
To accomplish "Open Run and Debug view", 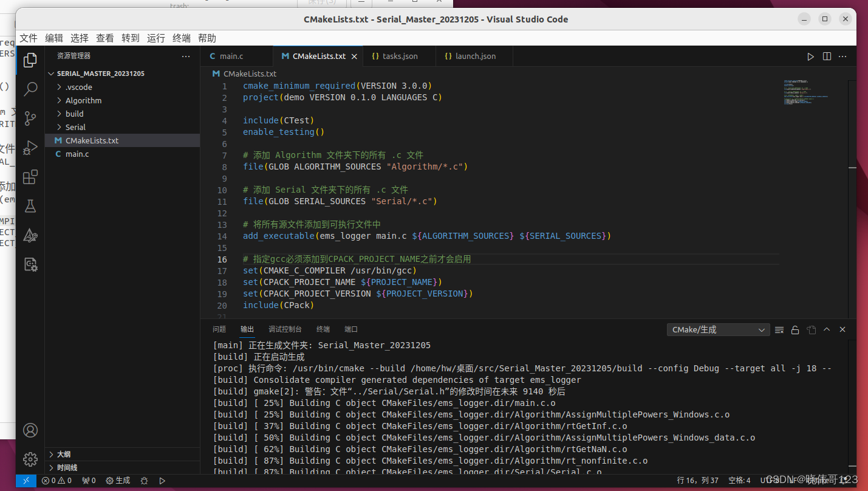I will pos(30,148).
